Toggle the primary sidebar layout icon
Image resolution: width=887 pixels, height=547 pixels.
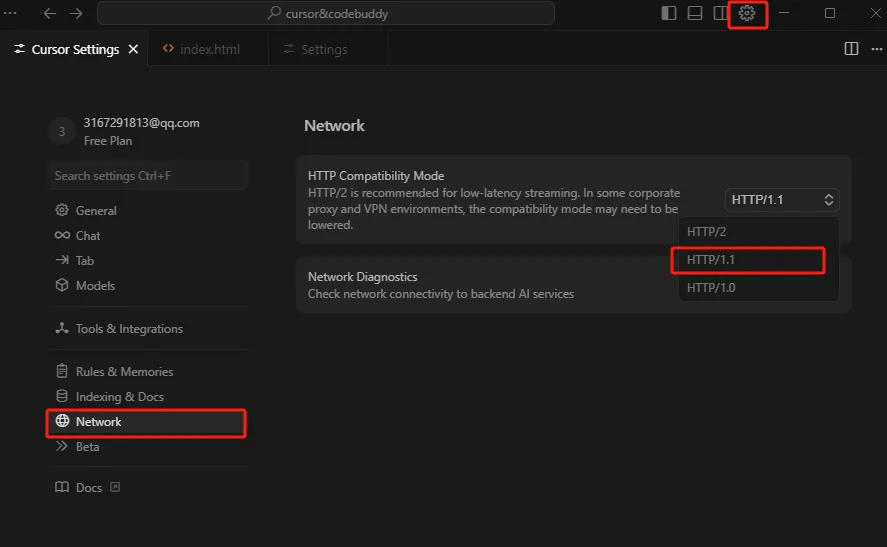tap(669, 13)
